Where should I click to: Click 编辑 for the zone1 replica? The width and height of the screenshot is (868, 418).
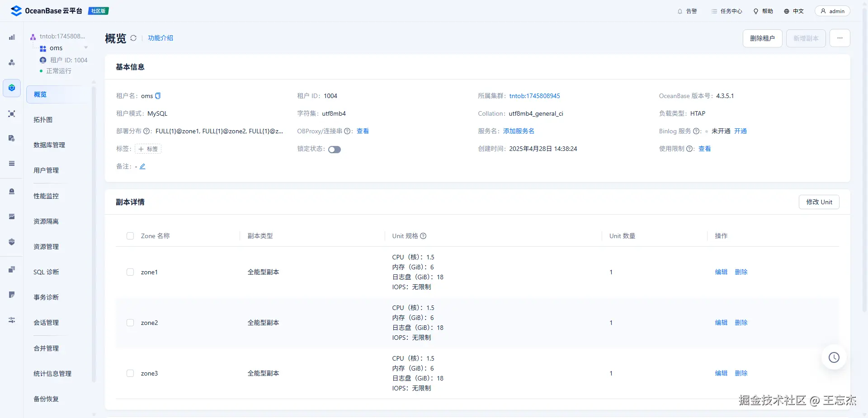[x=721, y=272]
